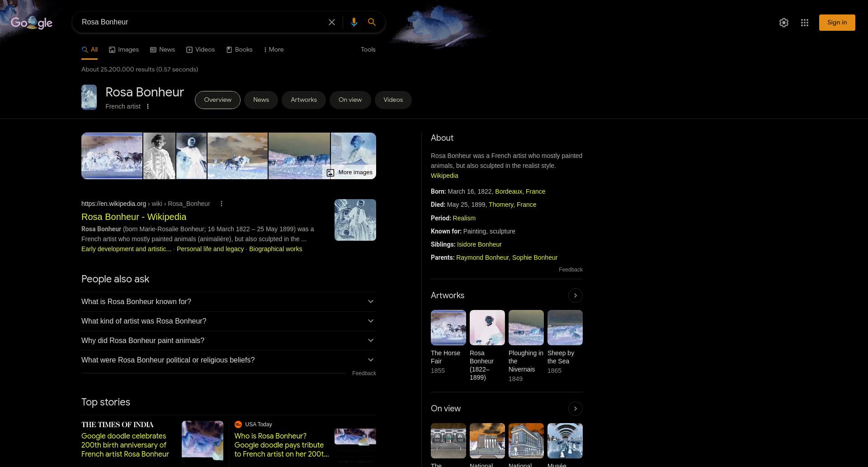Select the Artworks chip
This screenshot has width=868, height=467.
[304, 100]
